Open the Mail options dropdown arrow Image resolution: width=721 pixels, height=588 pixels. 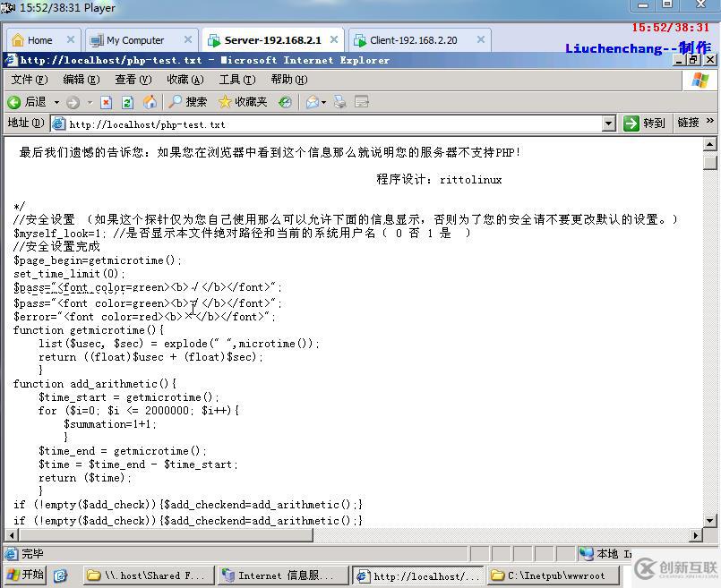323,102
